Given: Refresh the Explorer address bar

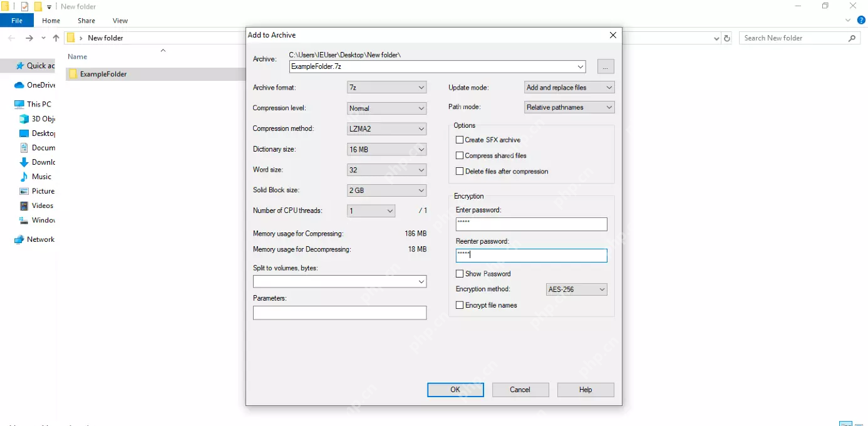Looking at the screenshot, I should click(727, 38).
